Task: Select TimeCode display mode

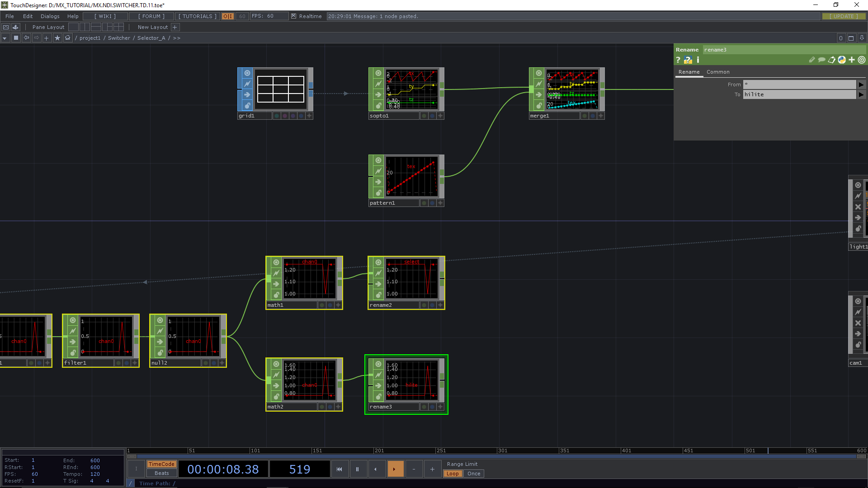Action: coord(161,464)
